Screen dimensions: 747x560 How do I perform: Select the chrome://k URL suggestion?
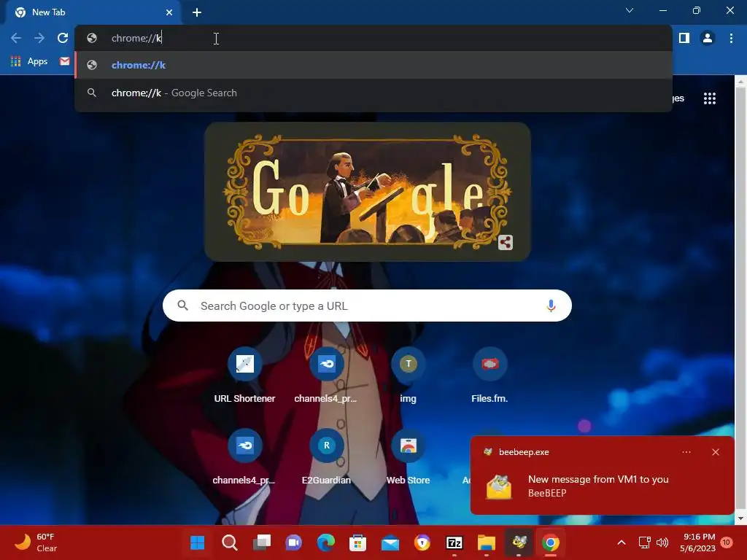373,65
